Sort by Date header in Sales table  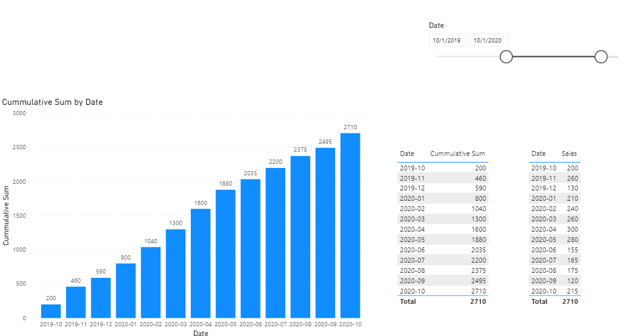coord(539,153)
